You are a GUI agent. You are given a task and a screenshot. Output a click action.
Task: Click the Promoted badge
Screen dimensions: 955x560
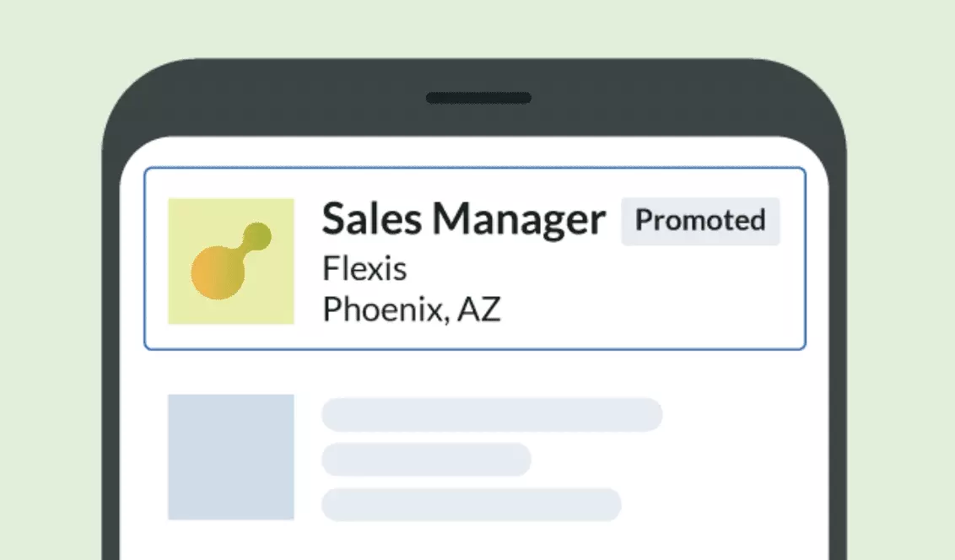coord(700,221)
